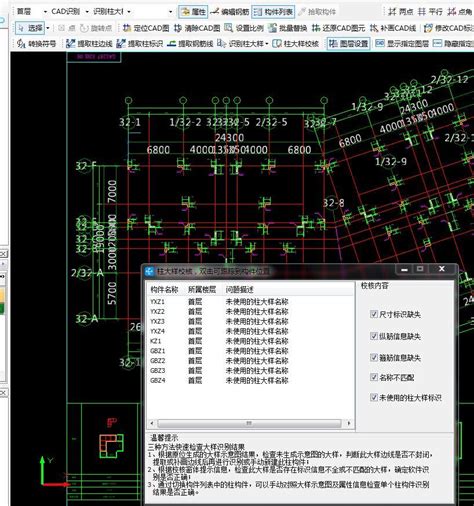Select the GBZ3 row in check results
This screenshot has height=506, width=474.
point(250,371)
